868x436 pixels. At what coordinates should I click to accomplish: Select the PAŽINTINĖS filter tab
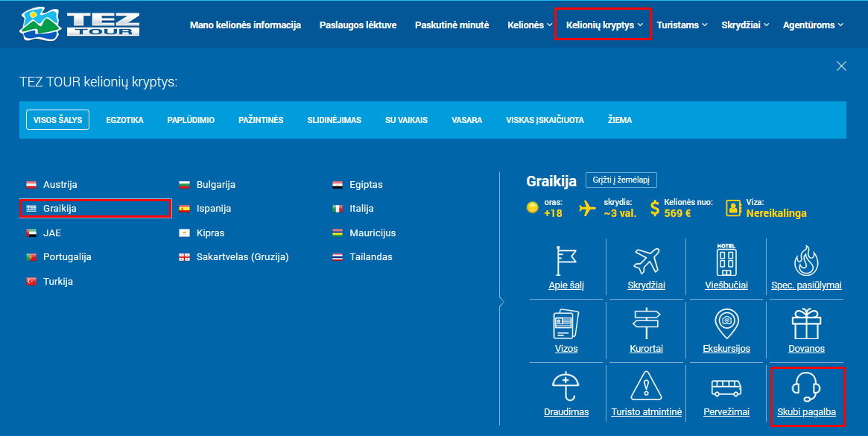pos(261,120)
